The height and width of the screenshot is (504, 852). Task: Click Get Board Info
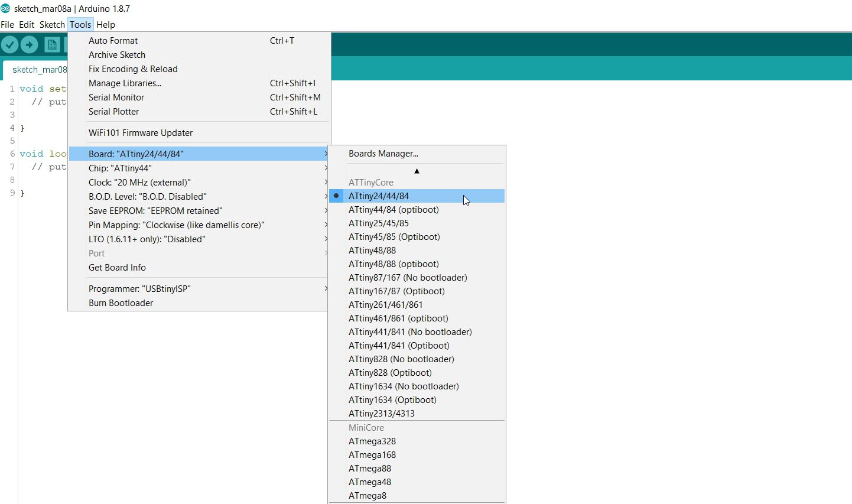coord(199,267)
